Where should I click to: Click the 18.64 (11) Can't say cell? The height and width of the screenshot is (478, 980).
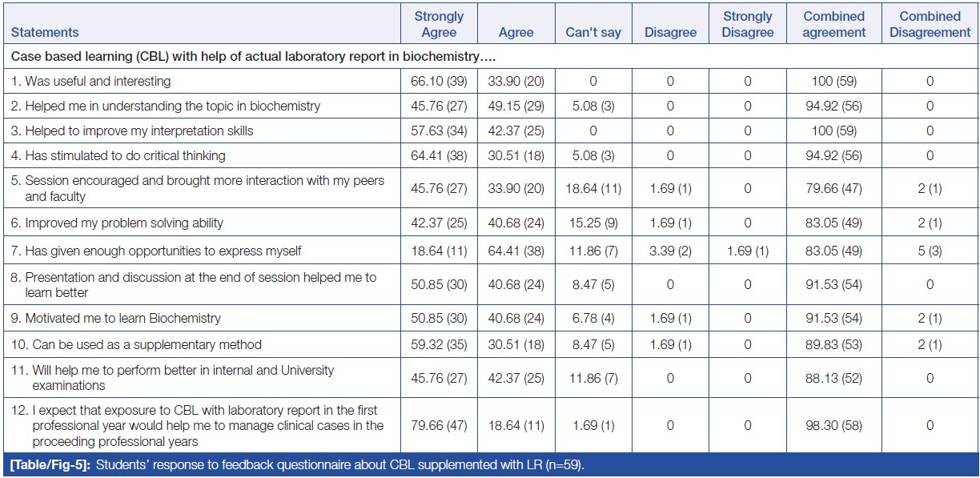tap(593, 189)
